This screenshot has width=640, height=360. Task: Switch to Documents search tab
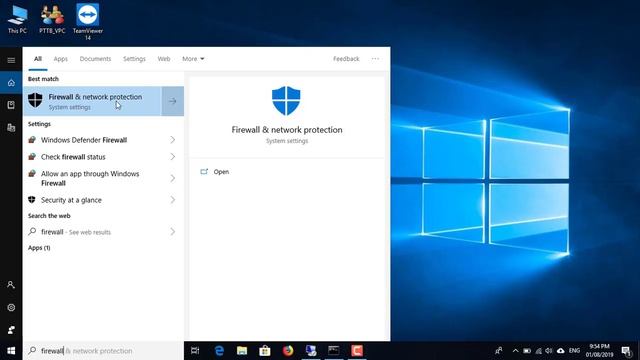pyautogui.click(x=95, y=59)
